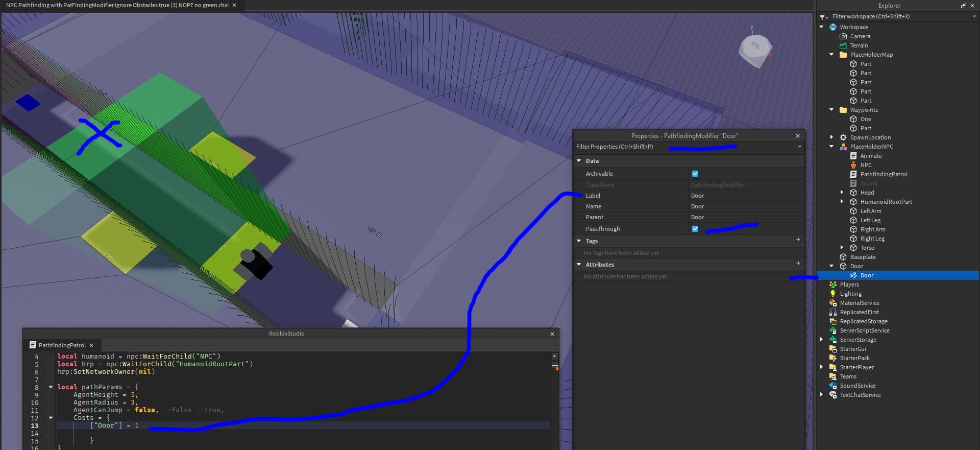Select the NPC Pathfinding place file tab

pos(117,5)
